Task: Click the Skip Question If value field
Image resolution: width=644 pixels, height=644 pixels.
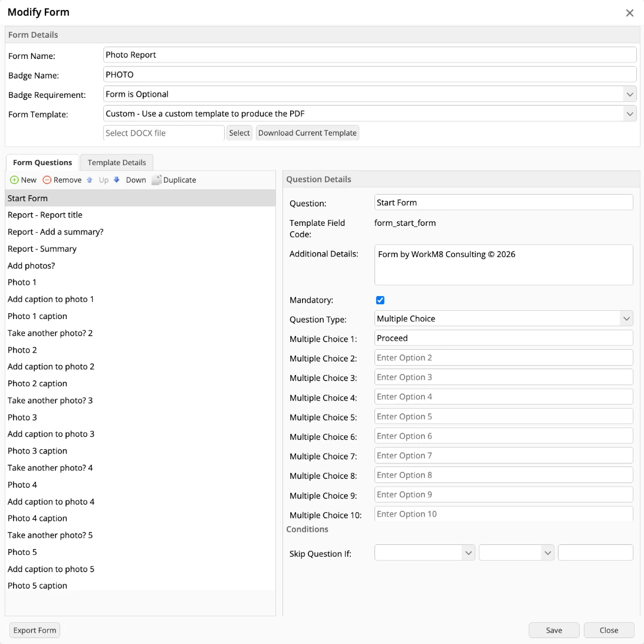Action: point(595,553)
